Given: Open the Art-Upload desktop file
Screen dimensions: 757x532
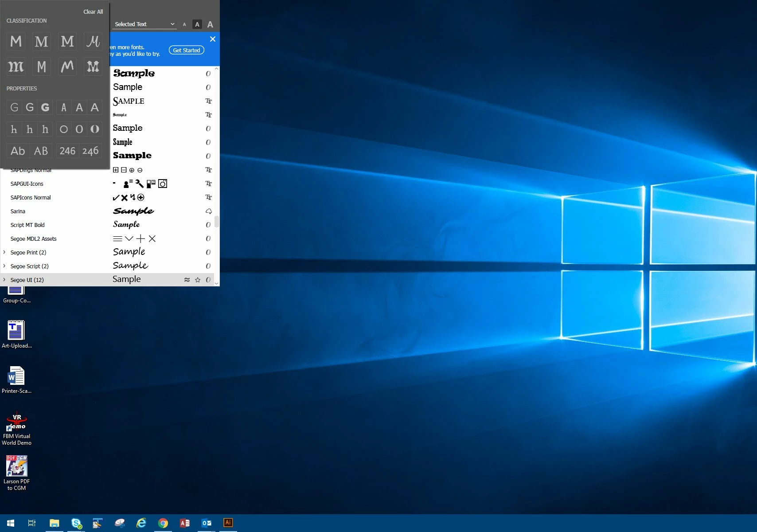Looking at the screenshot, I should pyautogui.click(x=16, y=334).
